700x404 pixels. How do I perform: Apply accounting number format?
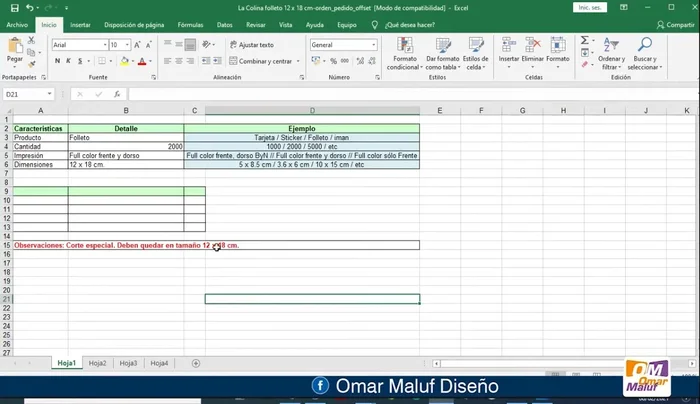click(x=316, y=61)
